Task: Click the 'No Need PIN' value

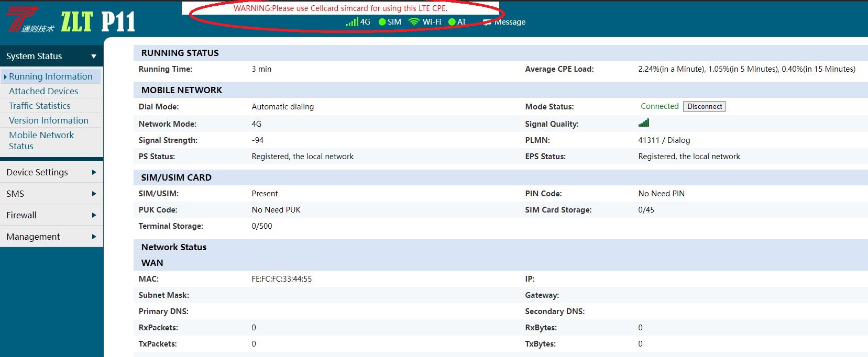Action: click(661, 194)
